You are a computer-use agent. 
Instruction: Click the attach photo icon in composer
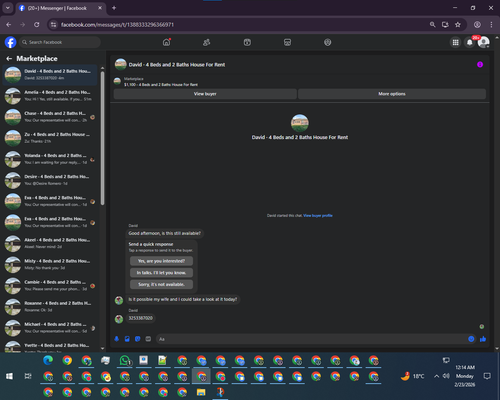pyautogui.click(x=127, y=339)
